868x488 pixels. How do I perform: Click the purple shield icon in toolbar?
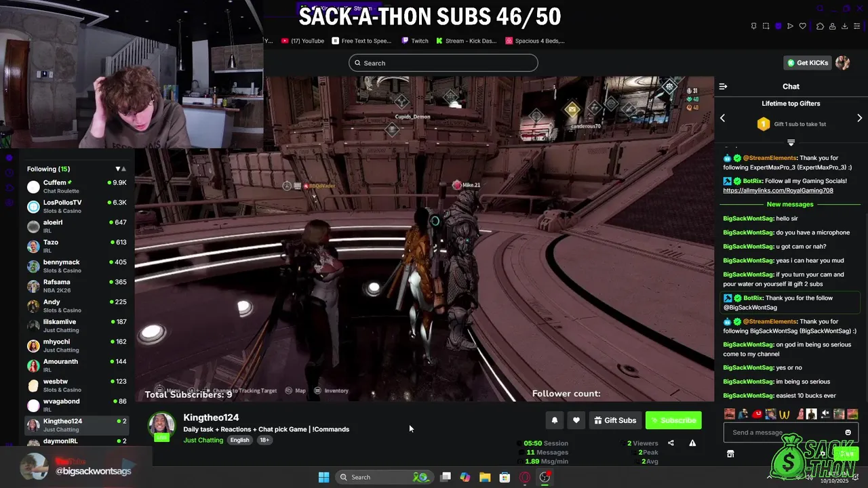coord(778,26)
